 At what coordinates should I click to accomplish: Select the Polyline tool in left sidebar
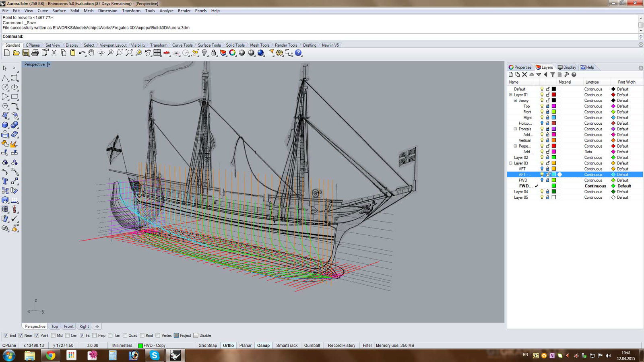click(5, 78)
